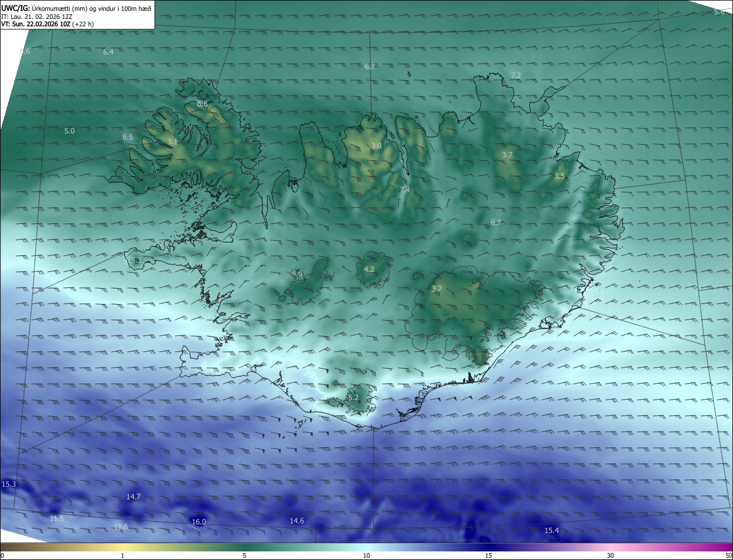Click the 5 tick on the color scale
The width and height of the screenshot is (733, 560).
point(245,555)
